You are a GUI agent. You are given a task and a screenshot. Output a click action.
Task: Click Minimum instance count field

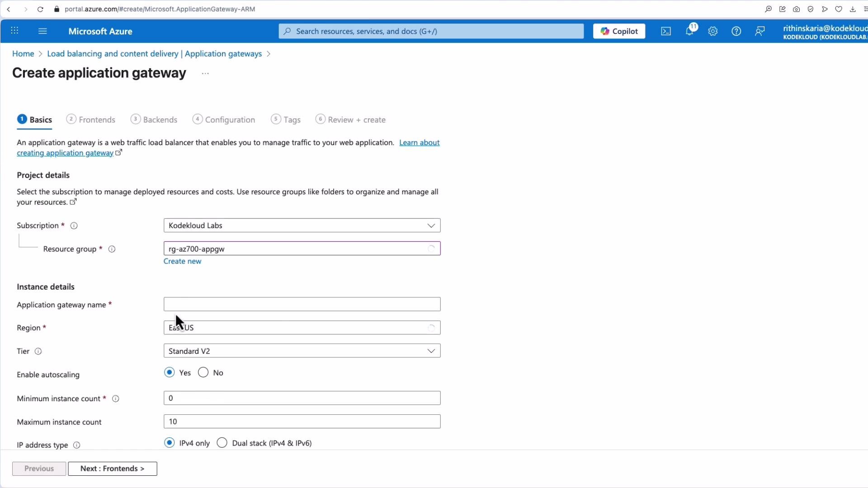tap(302, 398)
